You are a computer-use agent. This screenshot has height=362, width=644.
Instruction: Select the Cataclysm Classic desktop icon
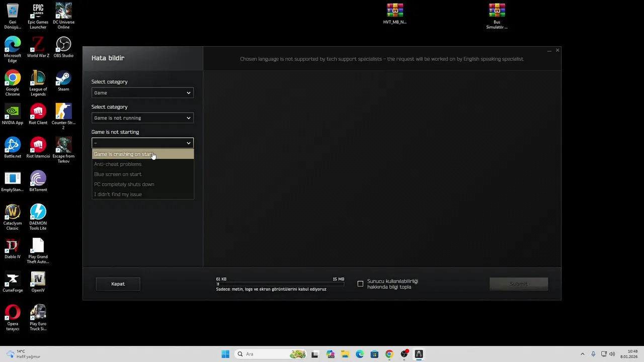(13, 217)
